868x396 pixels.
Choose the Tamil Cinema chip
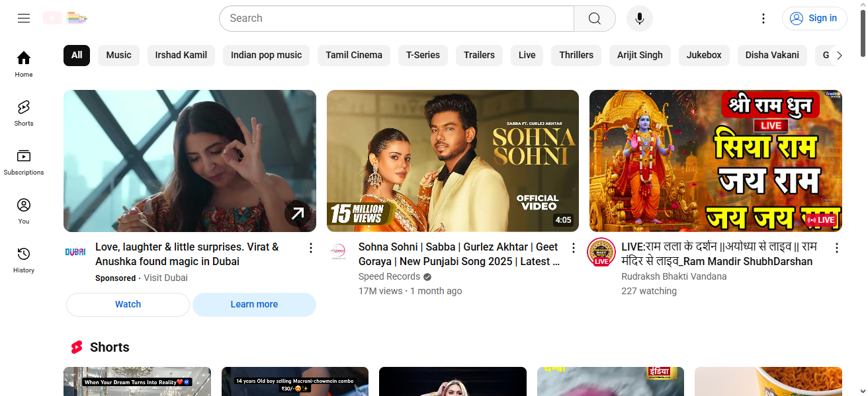(x=354, y=55)
